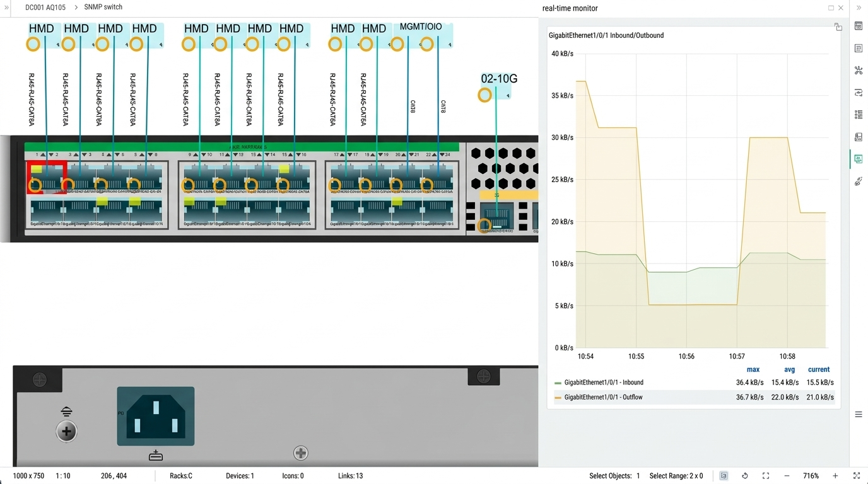
Task: Toggle the GigabitEthernet1/0/1 - Outflow legend series
Action: coord(603,397)
